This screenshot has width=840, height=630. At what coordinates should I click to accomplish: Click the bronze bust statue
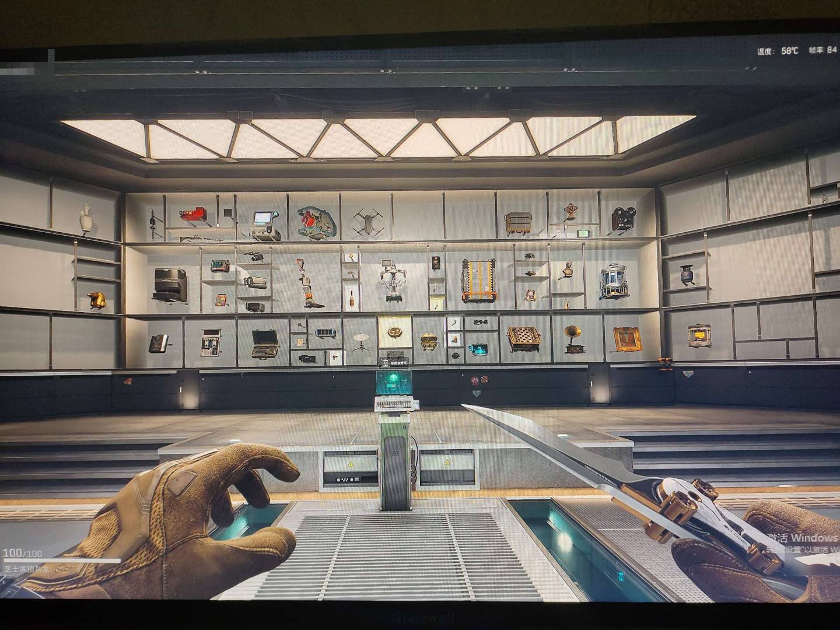click(567, 270)
